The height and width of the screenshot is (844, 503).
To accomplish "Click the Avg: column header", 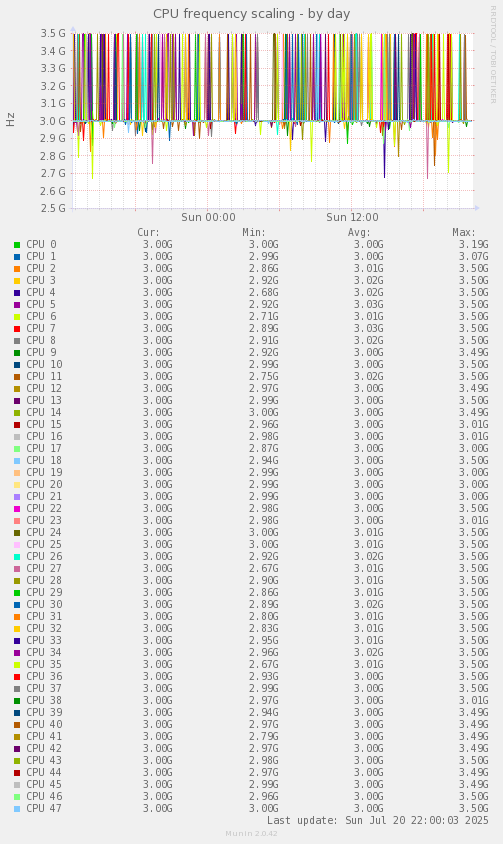I will click(360, 233).
